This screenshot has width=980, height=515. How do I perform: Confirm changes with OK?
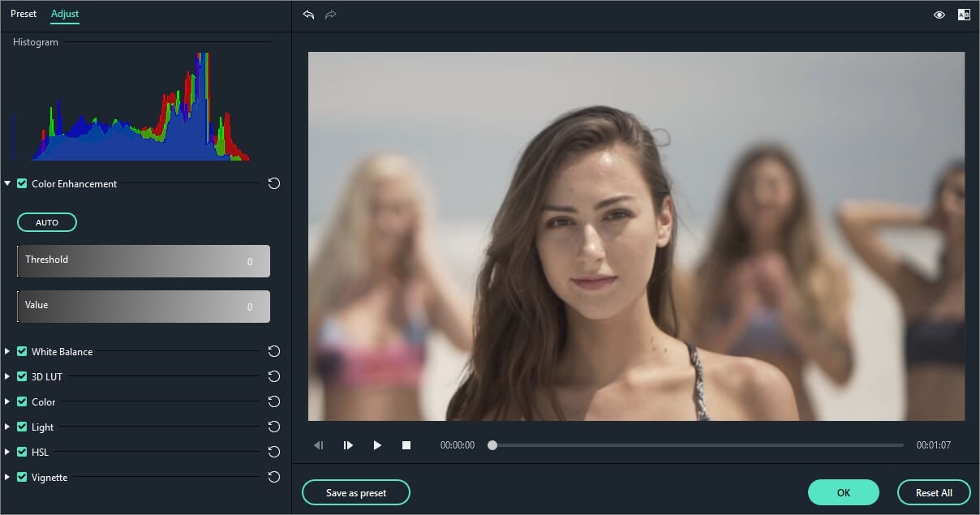(844, 492)
